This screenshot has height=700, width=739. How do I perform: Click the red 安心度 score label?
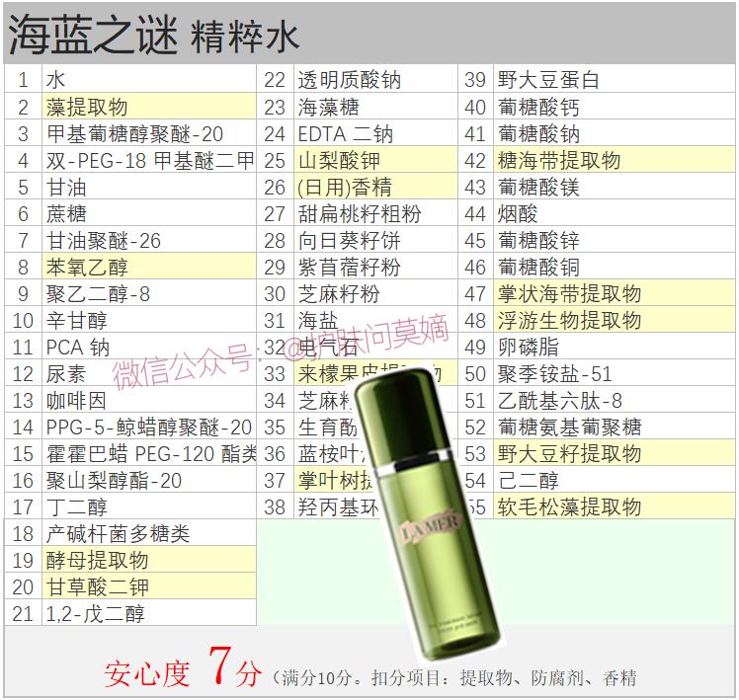tap(147, 674)
